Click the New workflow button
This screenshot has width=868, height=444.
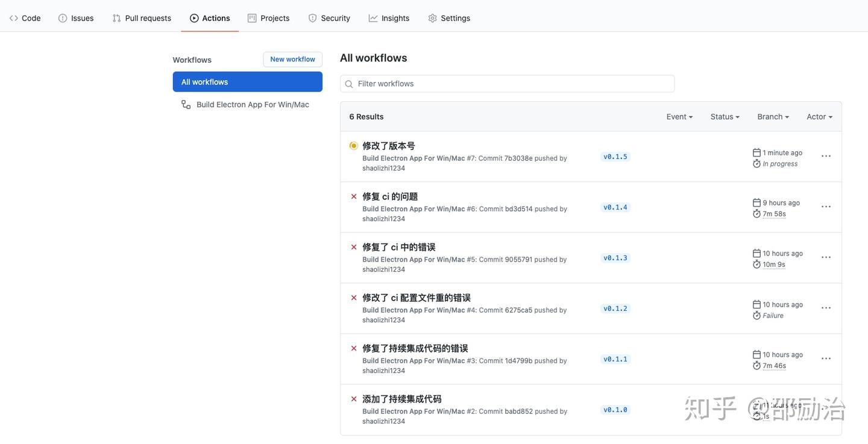[x=292, y=59]
